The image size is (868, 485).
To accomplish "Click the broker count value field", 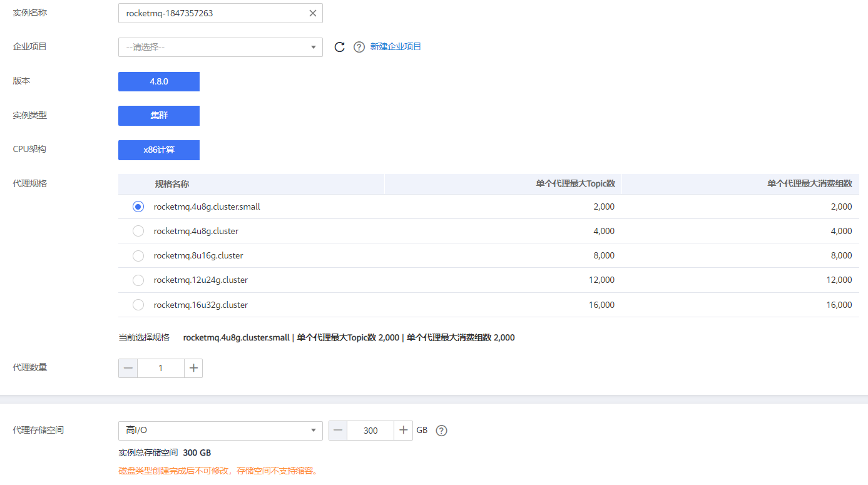I will coord(161,368).
